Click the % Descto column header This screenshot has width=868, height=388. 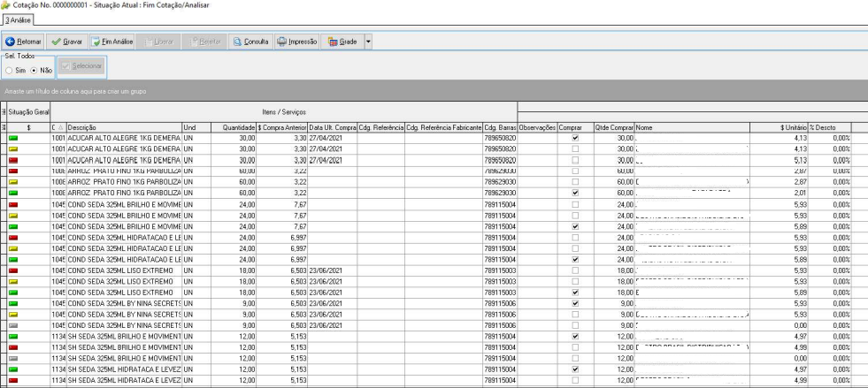click(x=829, y=127)
